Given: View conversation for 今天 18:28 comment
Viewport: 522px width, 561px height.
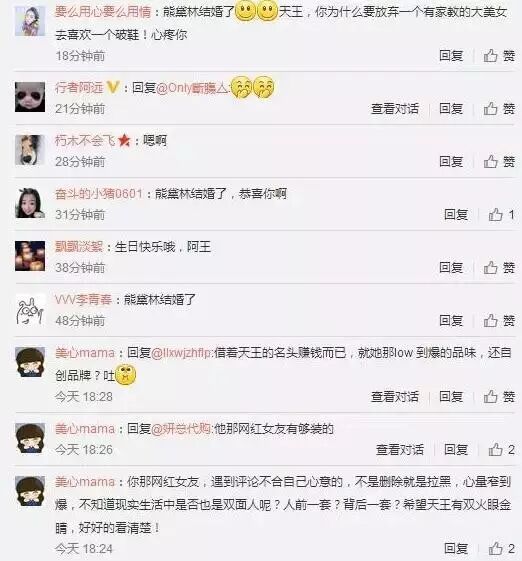Looking at the screenshot, I should [x=395, y=396].
